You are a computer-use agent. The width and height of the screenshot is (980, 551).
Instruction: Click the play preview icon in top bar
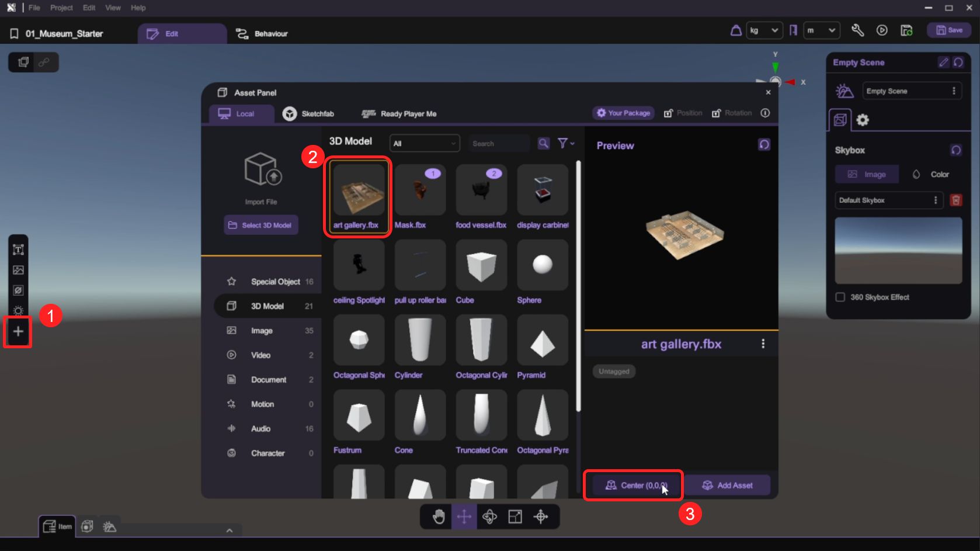point(882,30)
